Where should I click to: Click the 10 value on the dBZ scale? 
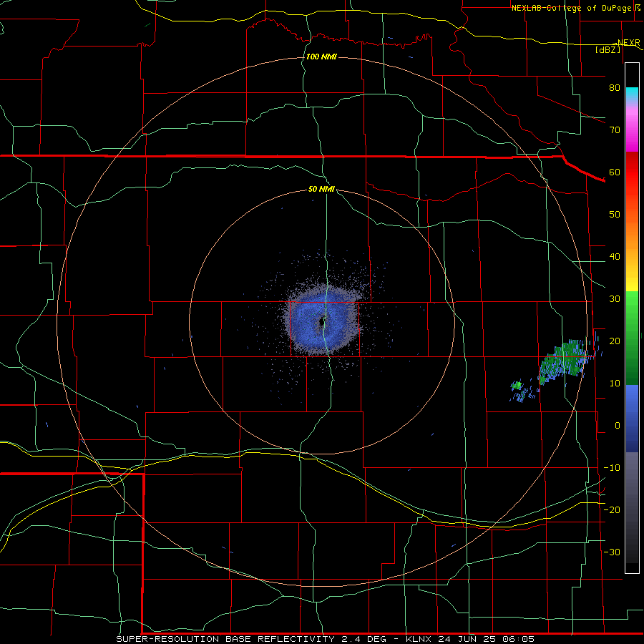(x=615, y=384)
